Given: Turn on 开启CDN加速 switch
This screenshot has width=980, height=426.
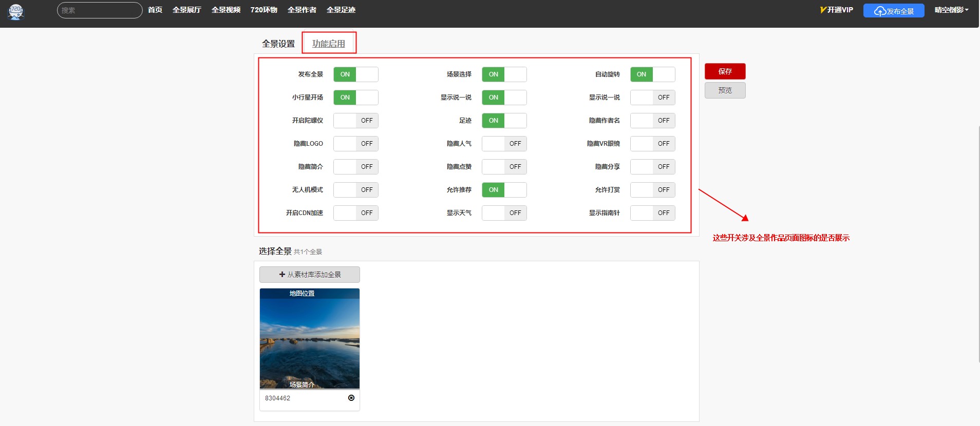Looking at the screenshot, I should pyautogui.click(x=356, y=213).
